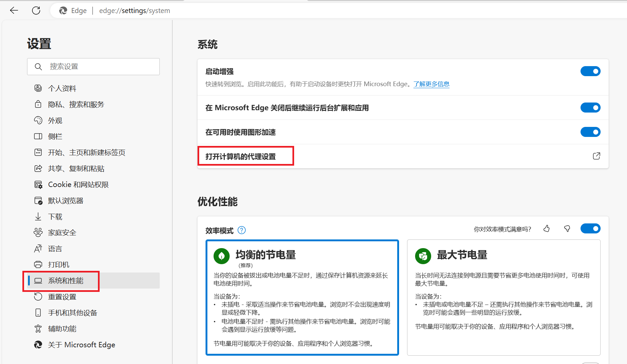This screenshot has width=627, height=364.
Task: Select 侧栏 in settings menu
Action: [94, 136]
